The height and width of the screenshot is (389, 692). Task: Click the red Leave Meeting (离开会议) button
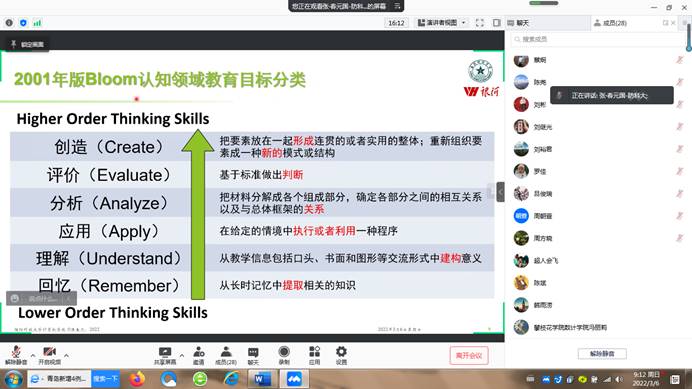pyautogui.click(x=469, y=355)
